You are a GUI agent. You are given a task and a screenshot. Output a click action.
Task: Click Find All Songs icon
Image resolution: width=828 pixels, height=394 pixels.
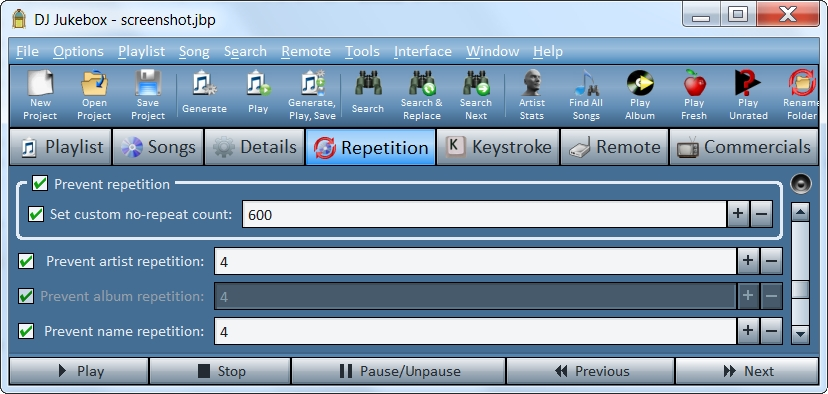[586, 83]
